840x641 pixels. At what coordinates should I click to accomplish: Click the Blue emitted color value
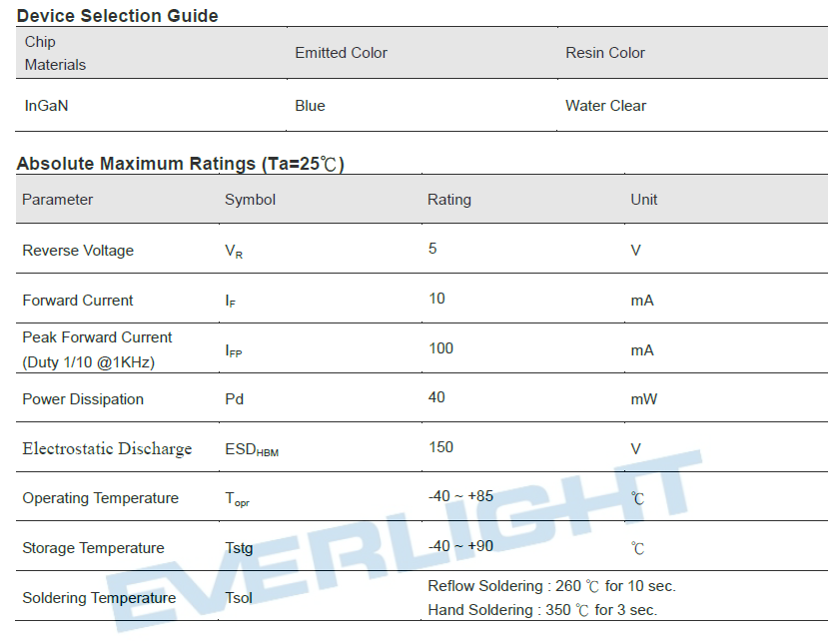coord(310,106)
